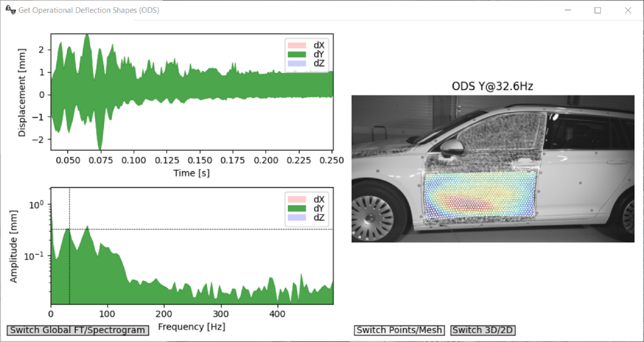The width and height of the screenshot is (644, 342).
Task: Click the ODS Y@32.6Hz plot title
Action: (x=492, y=86)
